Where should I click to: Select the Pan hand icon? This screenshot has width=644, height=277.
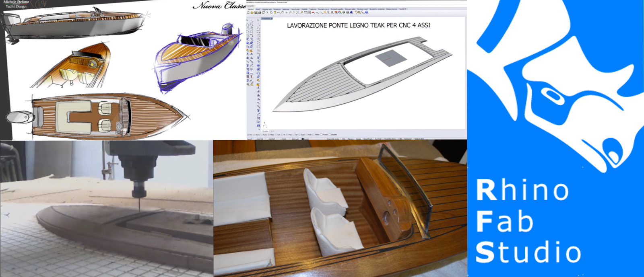coord(283,12)
